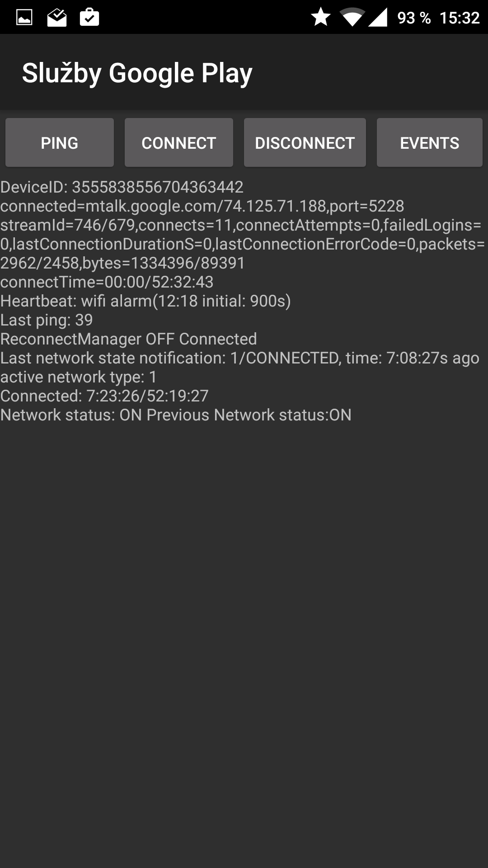Tap the PING button
The image size is (488, 868).
(60, 143)
